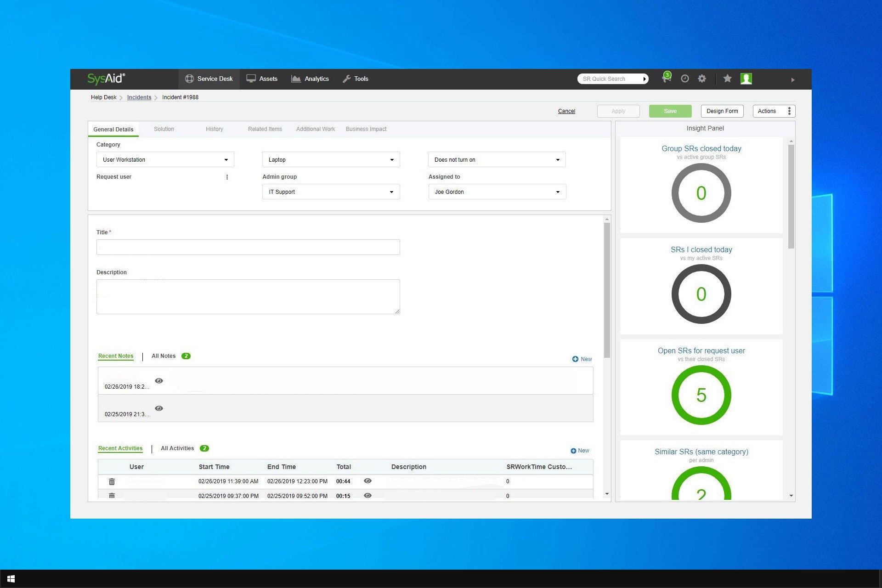Open the Assets module icon
The height and width of the screenshot is (588, 882).
(251, 79)
